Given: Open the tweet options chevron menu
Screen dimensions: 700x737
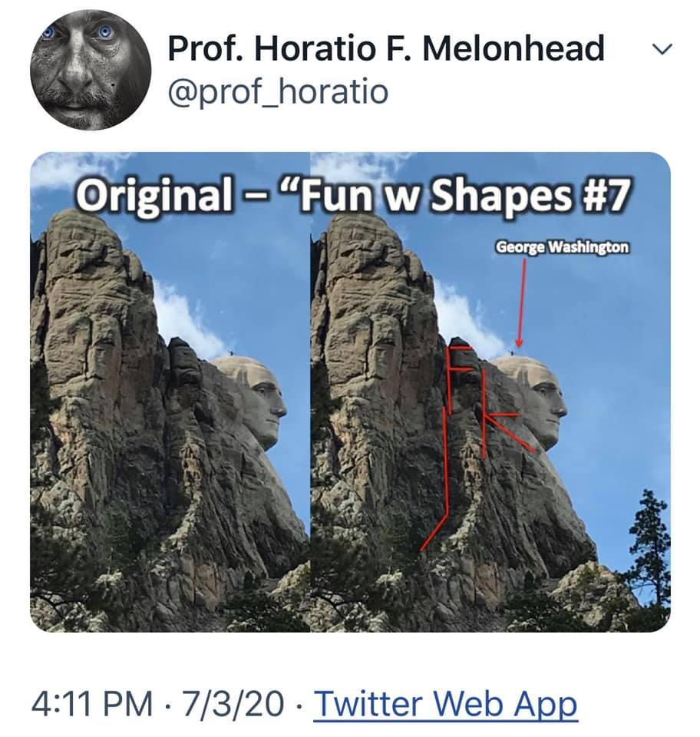Looking at the screenshot, I should [x=662, y=51].
